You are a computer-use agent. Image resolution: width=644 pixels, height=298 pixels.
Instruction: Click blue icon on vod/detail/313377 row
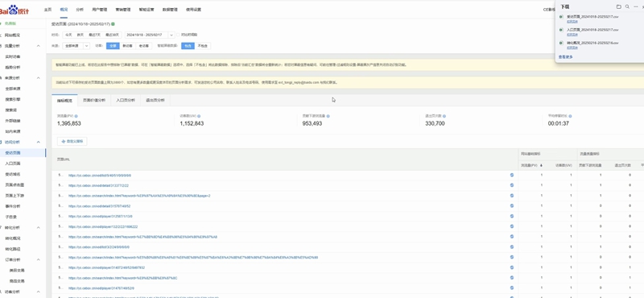tap(512, 185)
